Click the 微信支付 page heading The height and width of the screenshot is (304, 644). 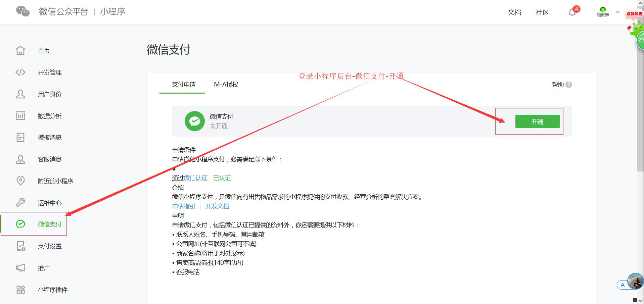tap(168, 50)
